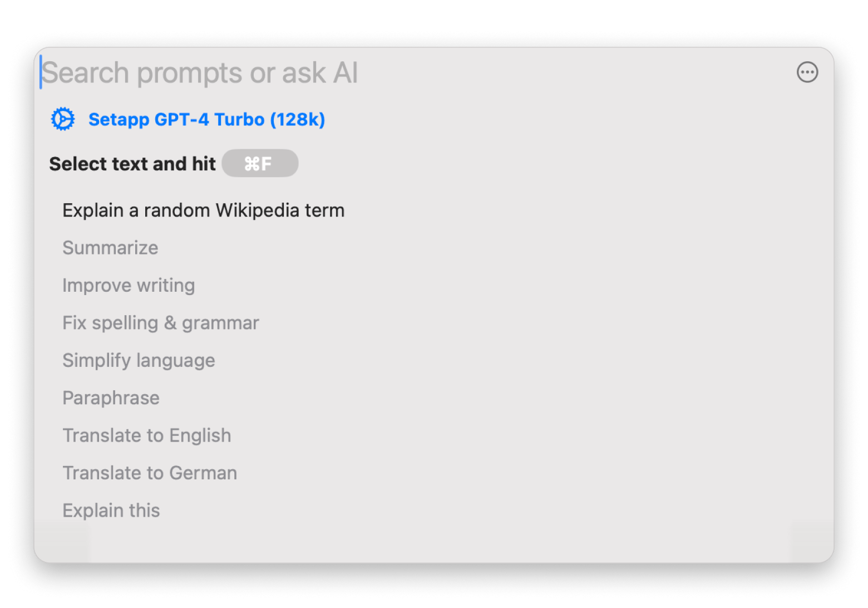
Task: Open the more options ellipsis menu
Action: [807, 72]
